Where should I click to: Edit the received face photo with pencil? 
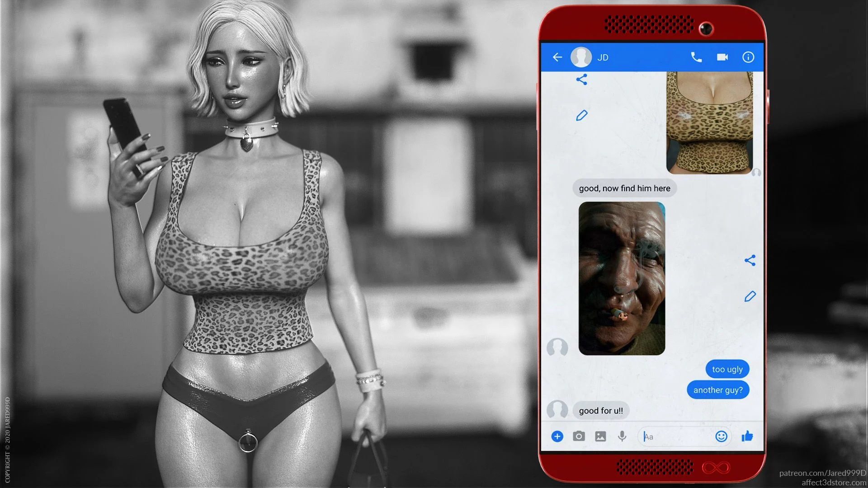[750, 296]
